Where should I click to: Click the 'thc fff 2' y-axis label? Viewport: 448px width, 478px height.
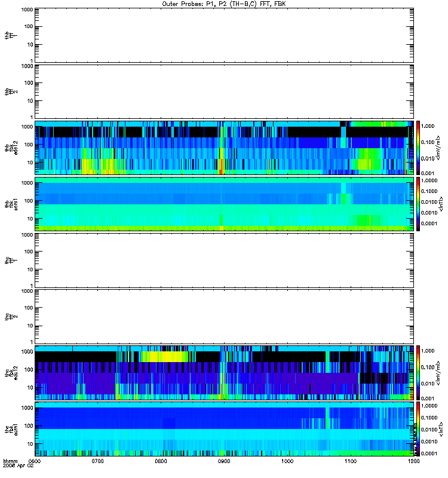pyautogui.click(x=11, y=317)
